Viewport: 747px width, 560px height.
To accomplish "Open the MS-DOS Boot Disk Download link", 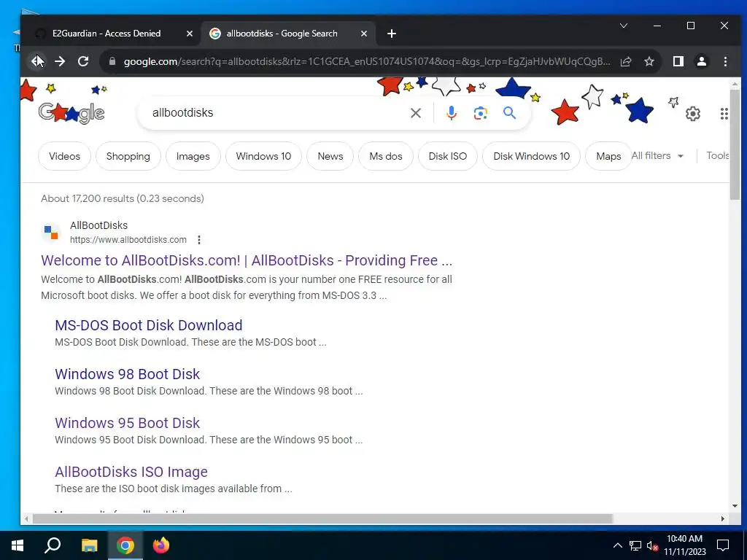I will tap(149, 325).
